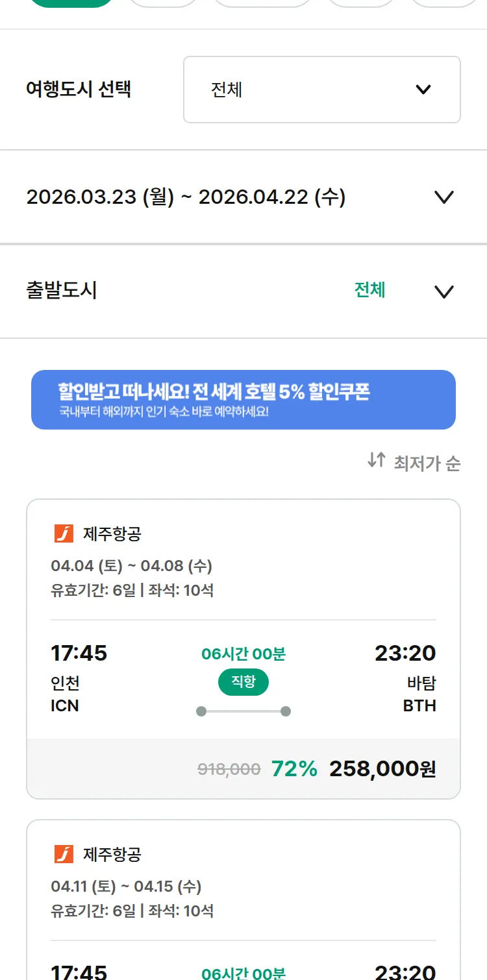Select the 최저가 순 sort label
Screen dimensions: 487x980
[427, 463]
